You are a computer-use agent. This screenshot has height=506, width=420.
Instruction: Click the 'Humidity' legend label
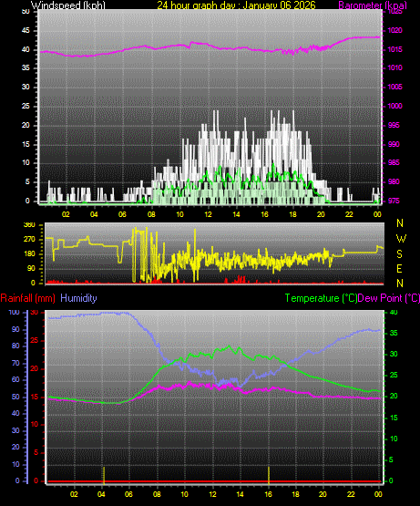click(78, 298)
